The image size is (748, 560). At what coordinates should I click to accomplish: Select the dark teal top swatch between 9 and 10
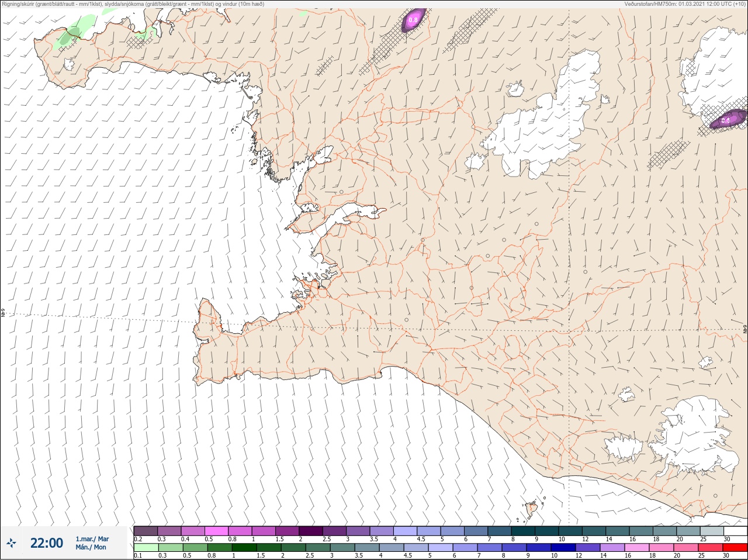546,531
